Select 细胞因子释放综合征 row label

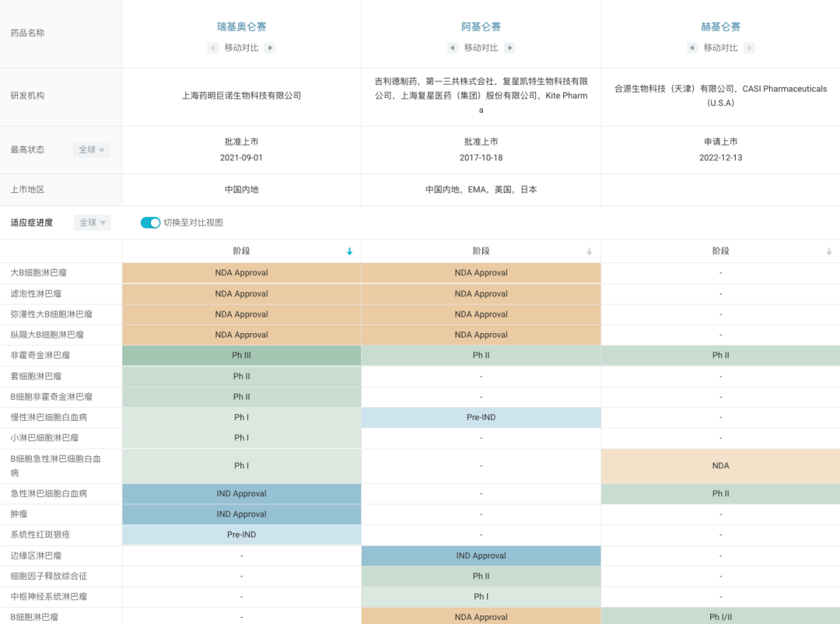point(49,577)
